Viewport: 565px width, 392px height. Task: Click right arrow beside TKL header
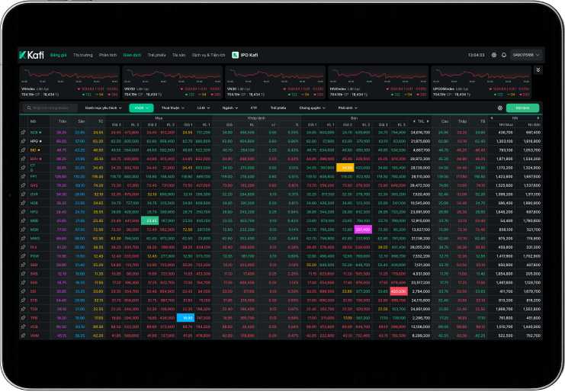pos(428,121)
